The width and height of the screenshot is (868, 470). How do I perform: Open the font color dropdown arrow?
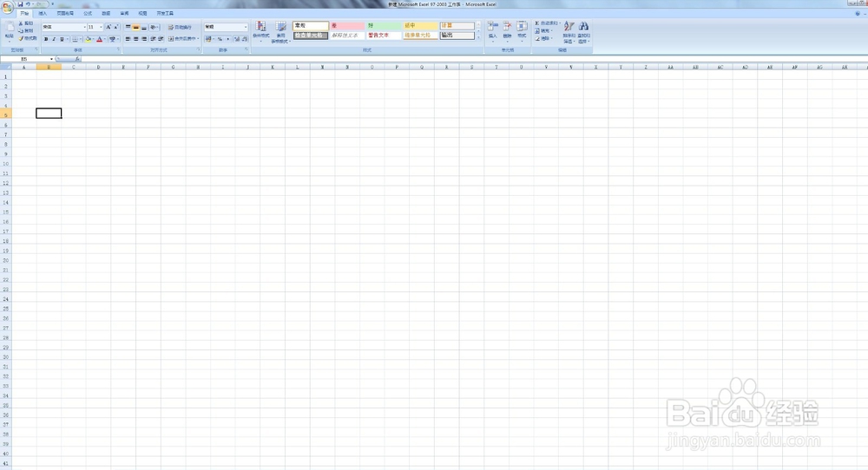105,39
